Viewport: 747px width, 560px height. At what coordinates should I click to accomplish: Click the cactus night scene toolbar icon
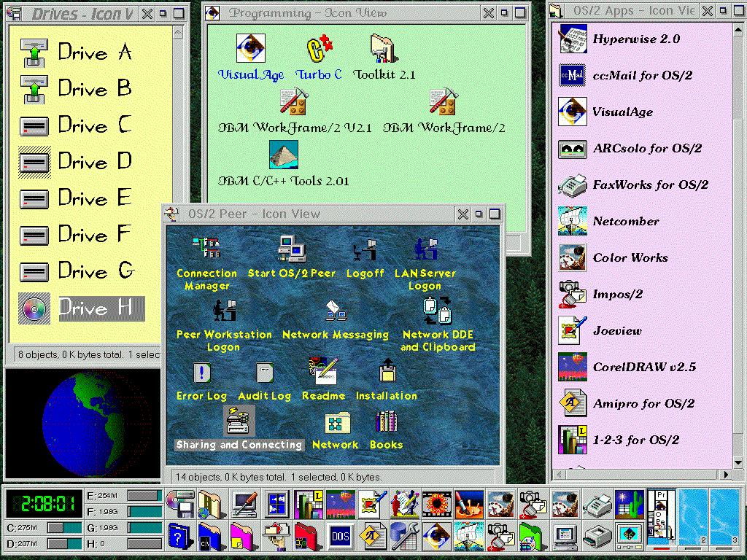(x=629, y=505)
